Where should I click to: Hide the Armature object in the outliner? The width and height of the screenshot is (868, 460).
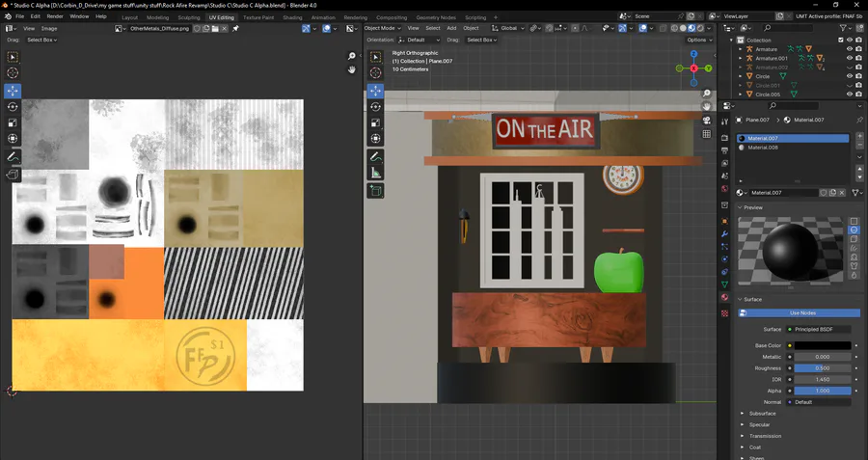tap(850, 49)
